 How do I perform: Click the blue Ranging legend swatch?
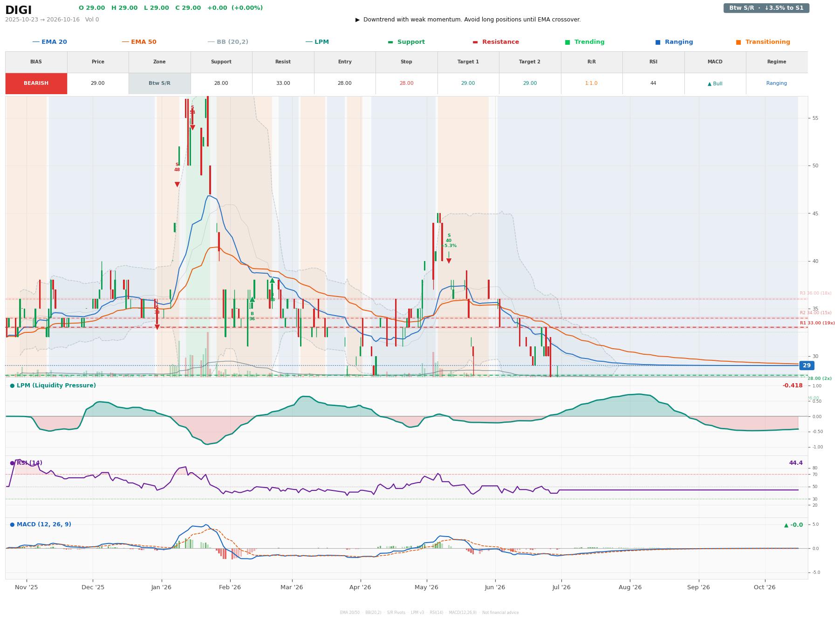[x=658, y=42]
